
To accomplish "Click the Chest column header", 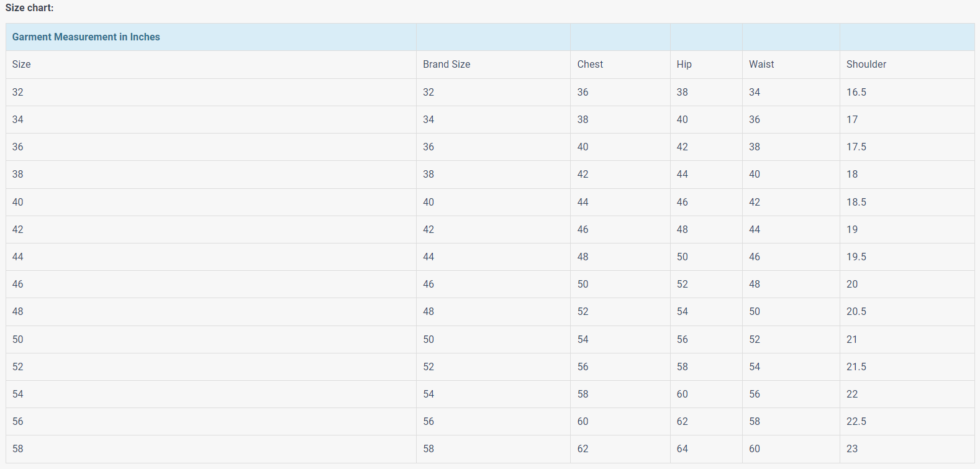I will [590, 65].
